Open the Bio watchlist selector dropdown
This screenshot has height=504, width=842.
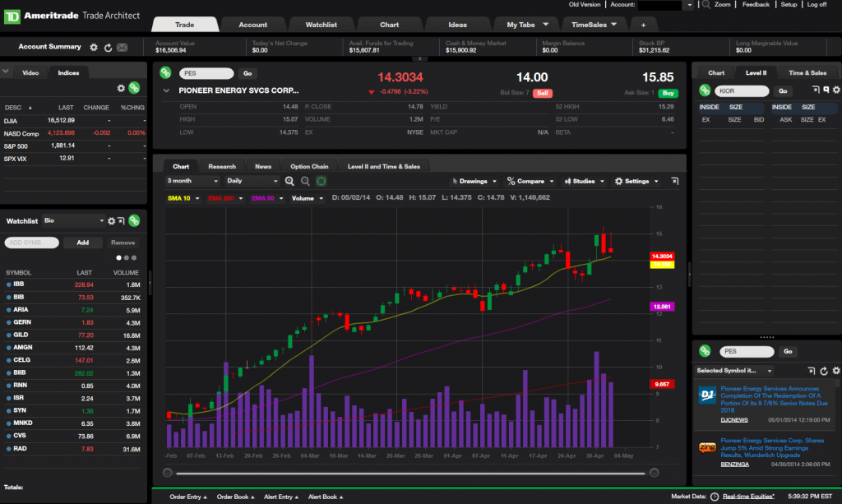coord(75,221)
